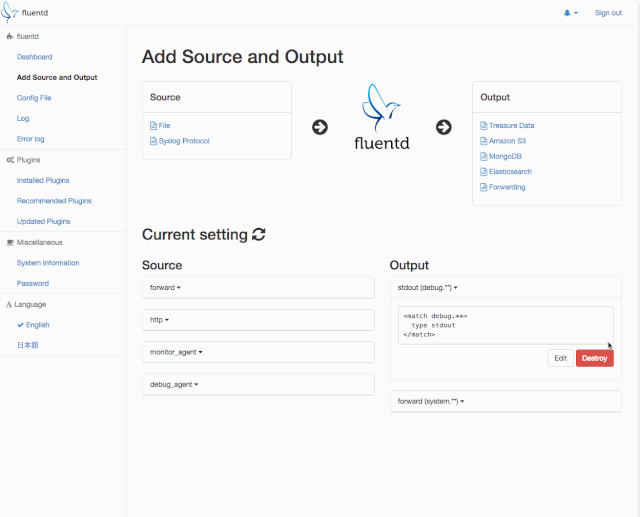The image size is (640, 517).
Task: Switch language to 日本語
Action: click(x=28, y=345)
